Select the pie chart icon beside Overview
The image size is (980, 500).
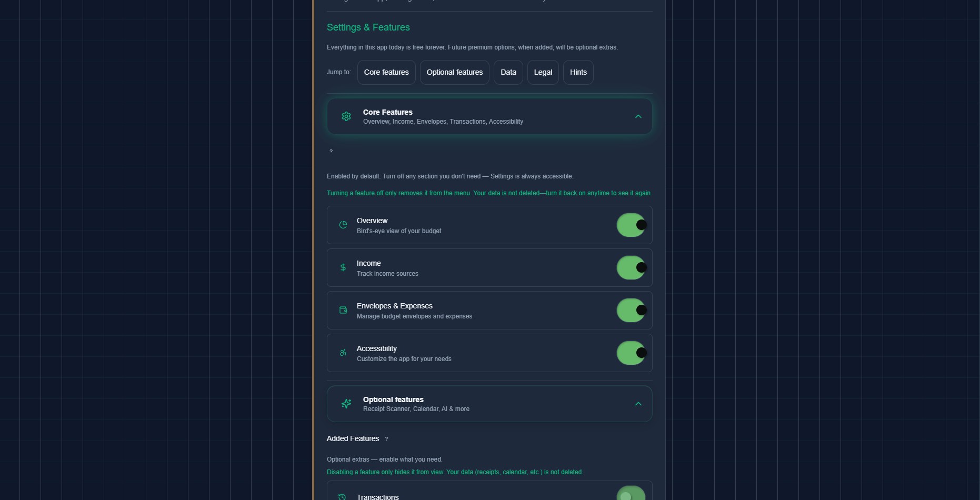[x=343, y=225]
